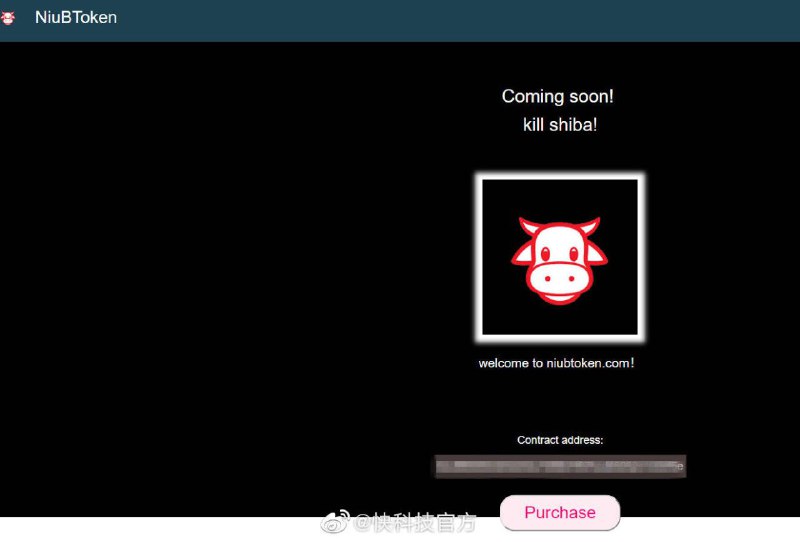The width and height of the screenshot is (800, 542).
Task: Click the empty dark teal header bar
Action: 450,18
